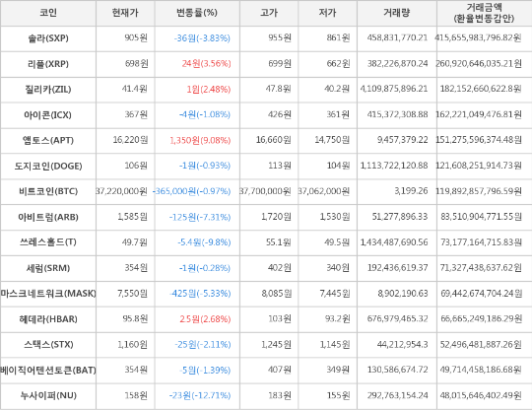This screenshot has height=410, width=532.
Task: Click the 코인 column header
Action: click(48, 13)
